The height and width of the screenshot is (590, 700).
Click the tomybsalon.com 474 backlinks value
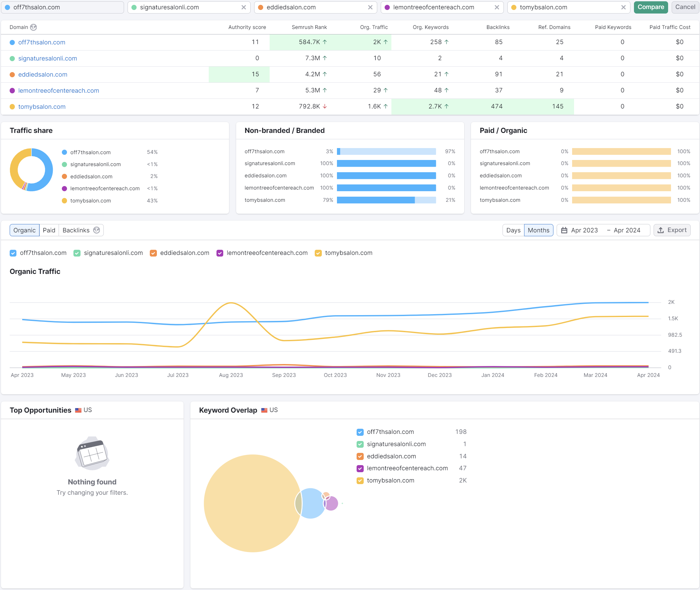tap(497, 106)
